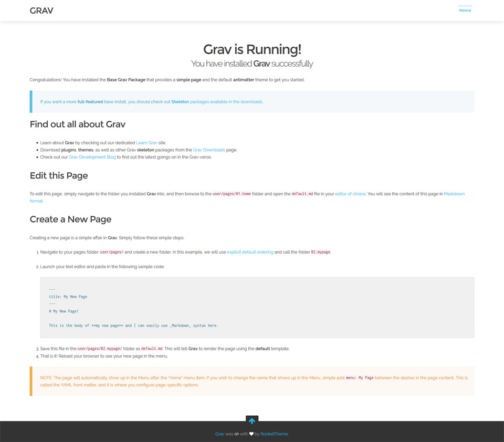Click 'title: My New Page' code line
The width and height of the screenshot is (504, 442).
[68, 297]
